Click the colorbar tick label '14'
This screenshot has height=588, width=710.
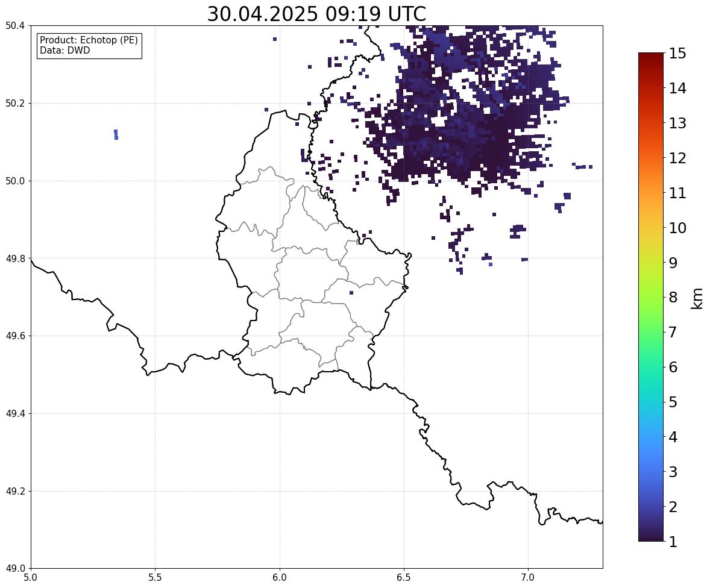point(677,89)
